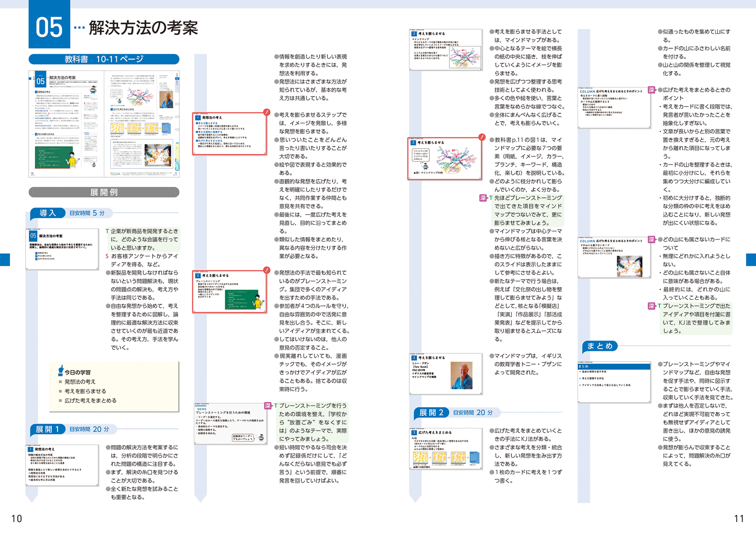The image size is (756, 534).
Task: Click the gray 展開例 header button
Action: click(104, 192)
